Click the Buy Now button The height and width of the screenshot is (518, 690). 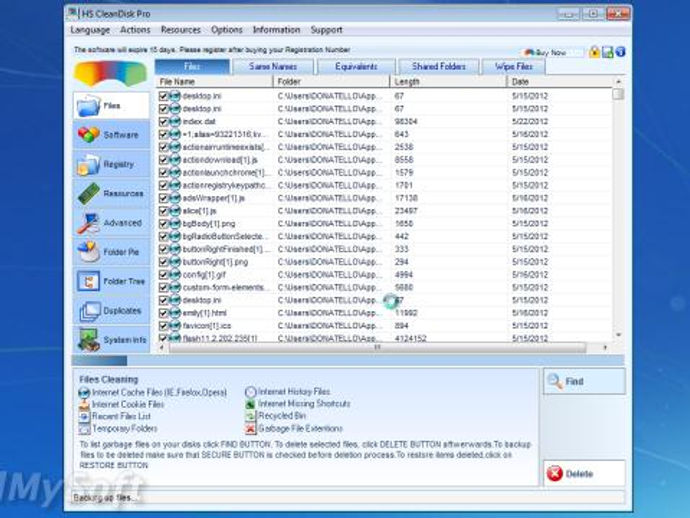[552, 52]
